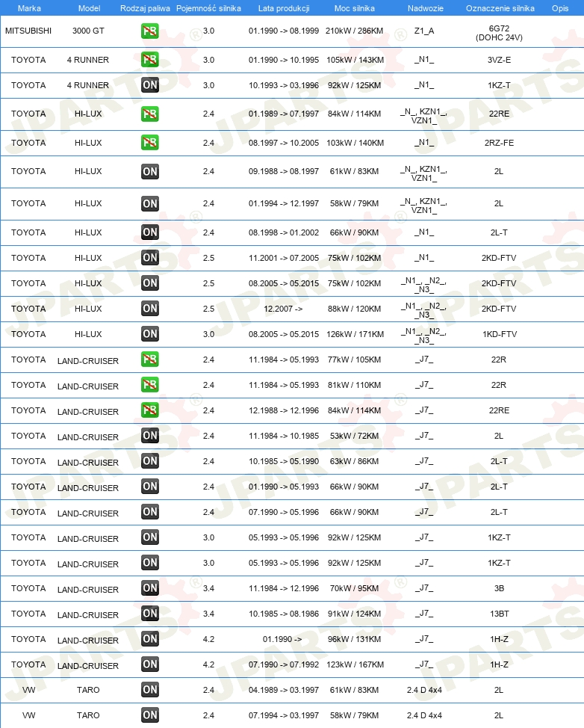Click the petrol fuel icon in the Mitsubishi 3000 GT row
584x728 pixels.
pos(150,31)
